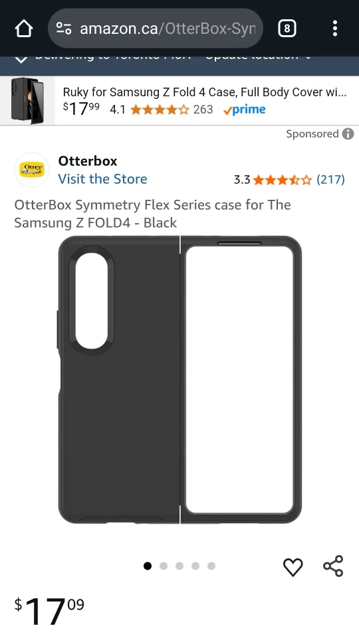Image resolution: width=359 pixels, height=644 pixels.
Task: Click the Sponsored info icon
Action: pyautogui.click(x=348, y=134)
